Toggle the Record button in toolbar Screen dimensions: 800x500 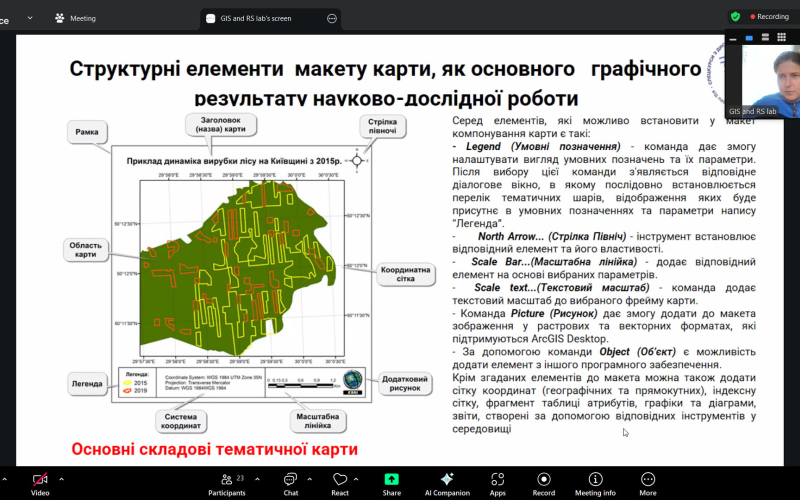tap(543, 480)
